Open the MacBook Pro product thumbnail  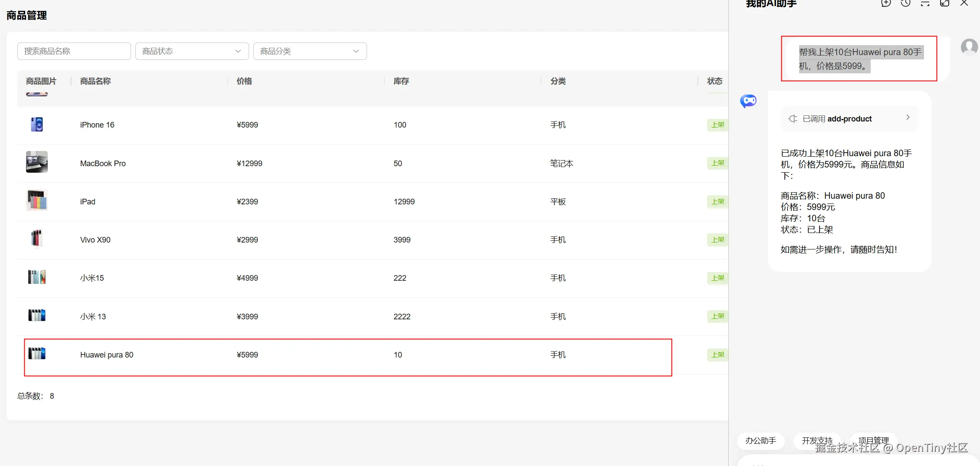pyautogui.click(x=37, y=162)
